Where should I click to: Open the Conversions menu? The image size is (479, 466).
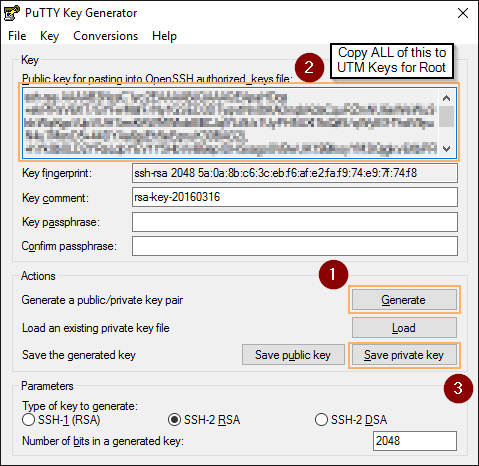tap(105, 36)
